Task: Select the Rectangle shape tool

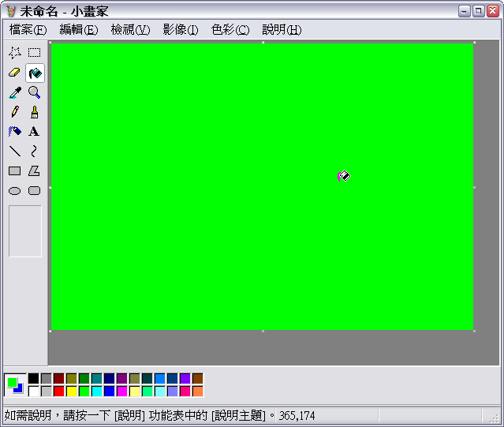Action: [x=15, y=171]
